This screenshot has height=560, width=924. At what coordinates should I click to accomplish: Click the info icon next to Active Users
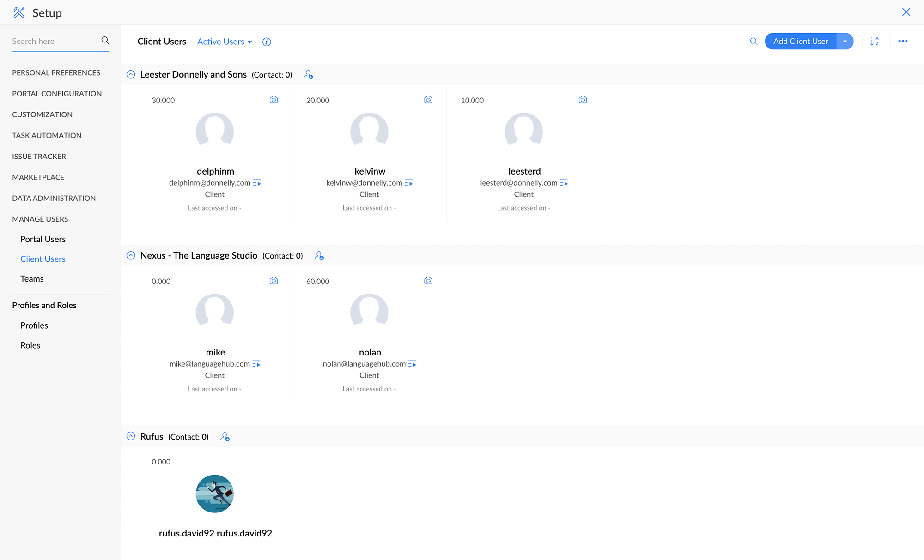point(267,42)
